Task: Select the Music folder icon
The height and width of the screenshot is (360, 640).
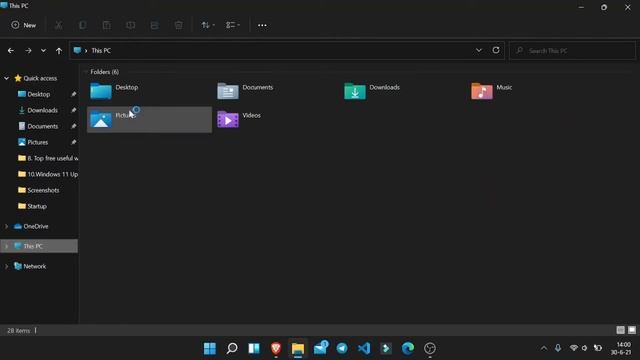Action: pyautogui.click(x=482, y=91)
